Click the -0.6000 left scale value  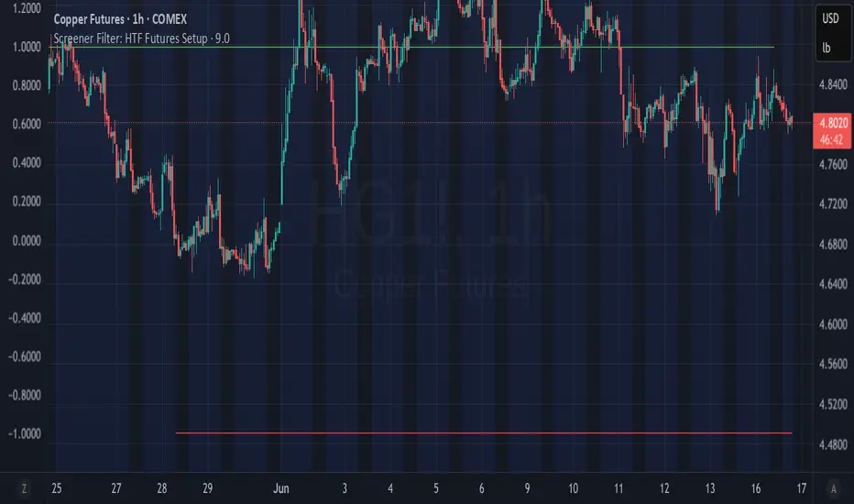point(25,356)
